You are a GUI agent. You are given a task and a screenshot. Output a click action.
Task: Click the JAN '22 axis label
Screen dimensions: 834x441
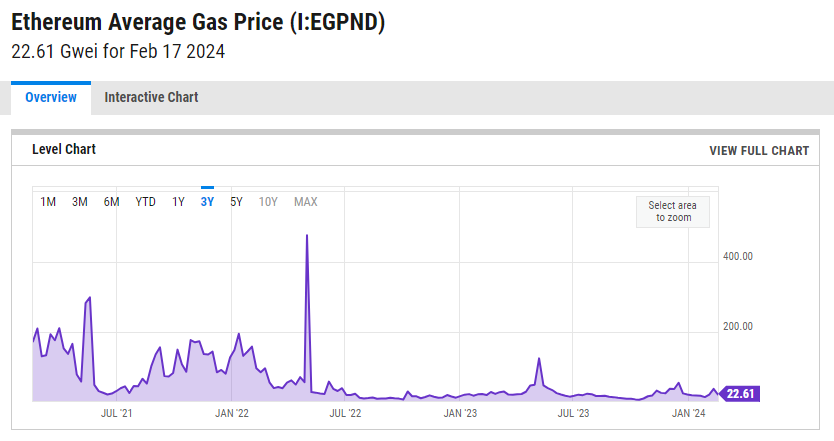pyautogui.click(x=232, y=412)
